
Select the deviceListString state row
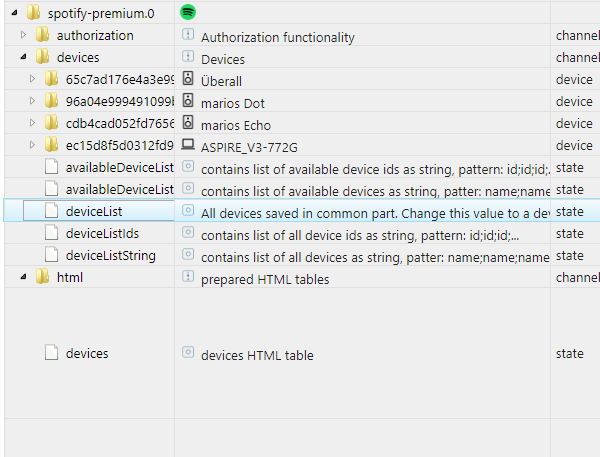[x=110, y=255]
